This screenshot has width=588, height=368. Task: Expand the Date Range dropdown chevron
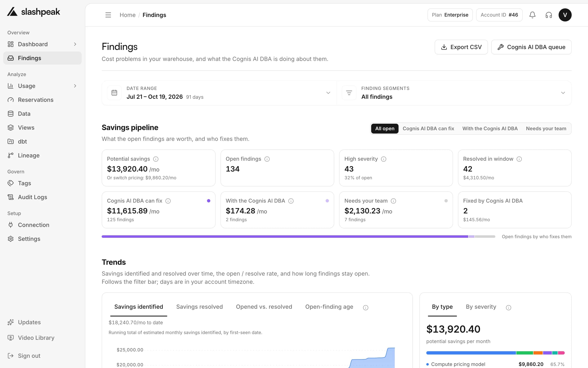[328, 93]
